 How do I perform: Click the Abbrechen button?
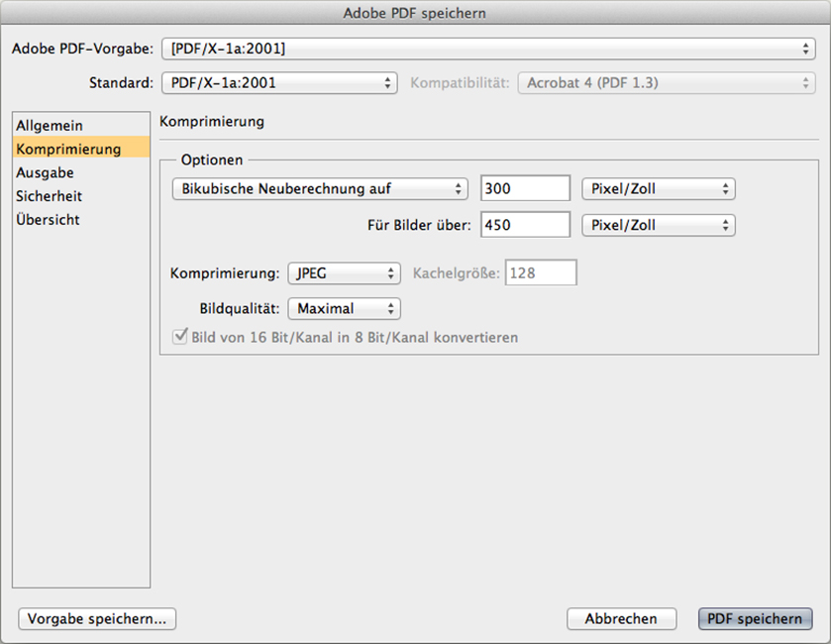(621, 618)
